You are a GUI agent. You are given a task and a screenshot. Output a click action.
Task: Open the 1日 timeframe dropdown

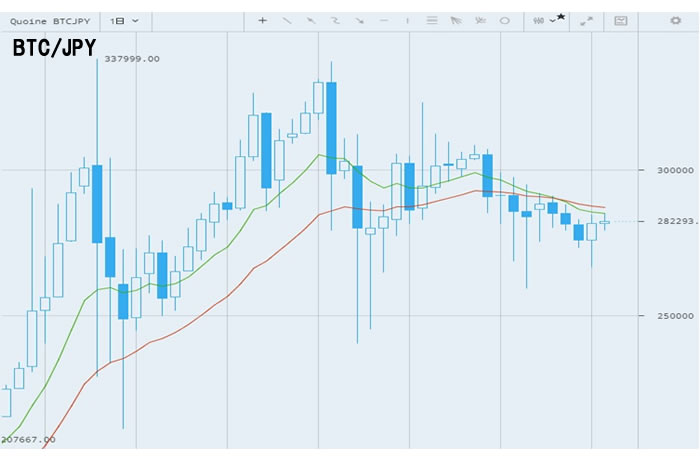click(124, 21)
